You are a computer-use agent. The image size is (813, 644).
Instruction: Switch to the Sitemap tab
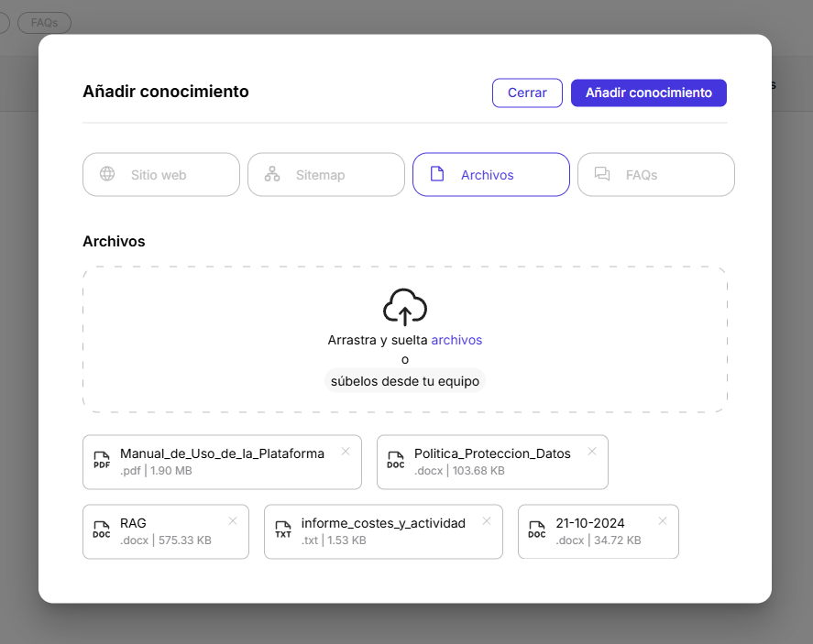coord(325,174)
